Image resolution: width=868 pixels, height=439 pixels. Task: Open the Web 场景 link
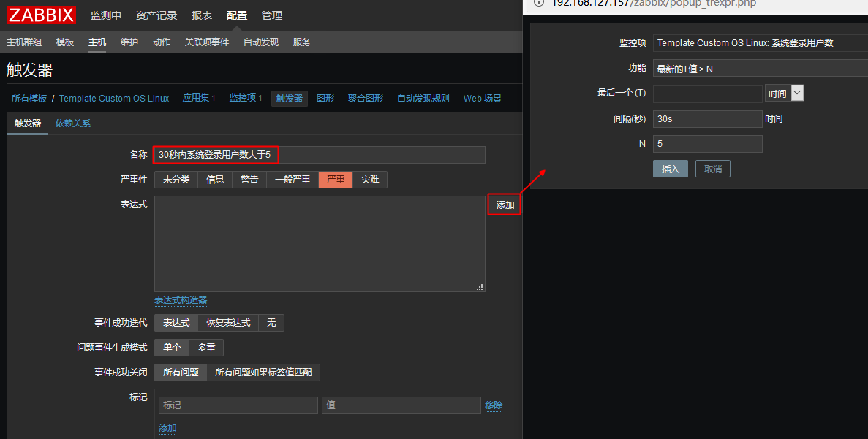(x=482, y=99)
